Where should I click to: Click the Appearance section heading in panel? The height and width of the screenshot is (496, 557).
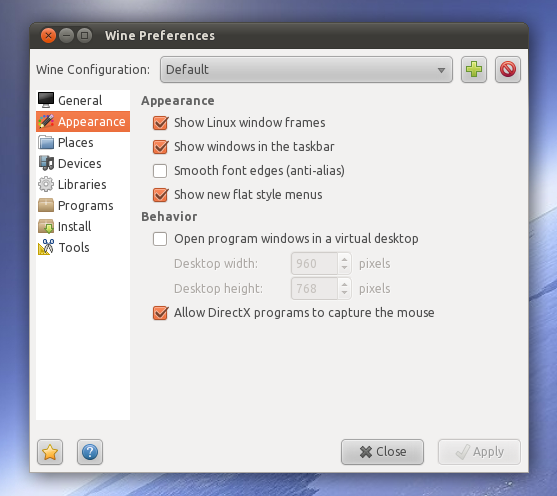tap(178, 101)
